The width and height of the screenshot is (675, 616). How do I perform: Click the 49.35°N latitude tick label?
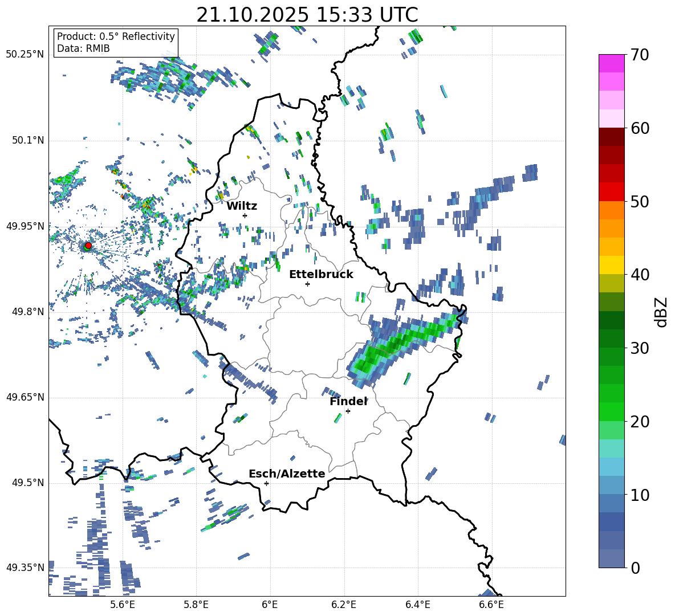point(25,568)
